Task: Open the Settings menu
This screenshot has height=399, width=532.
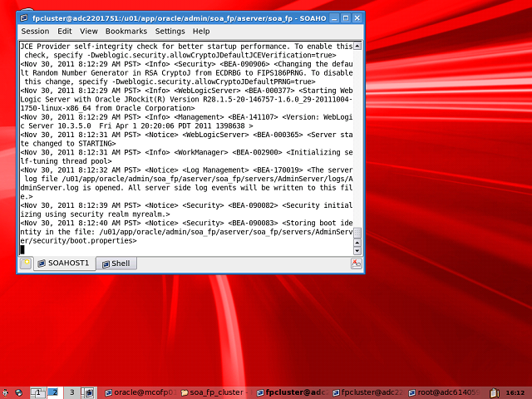Action: point(170,31)
